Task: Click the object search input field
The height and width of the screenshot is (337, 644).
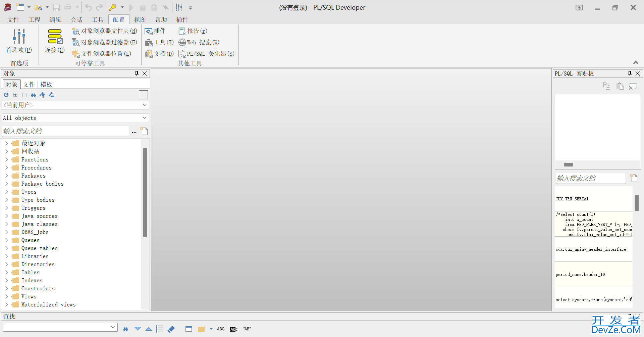Action: coord(65,131)
